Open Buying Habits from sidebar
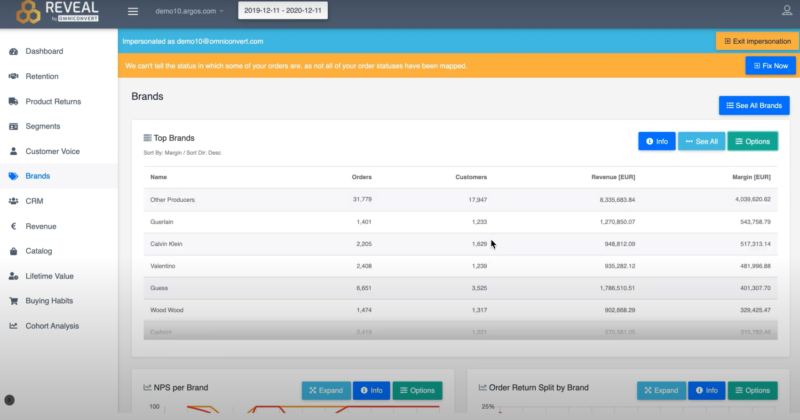 [49, 301]
